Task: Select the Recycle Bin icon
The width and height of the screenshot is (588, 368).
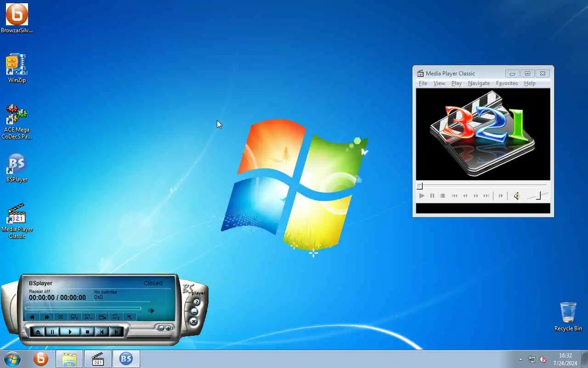Action: (x=568, y=316)
